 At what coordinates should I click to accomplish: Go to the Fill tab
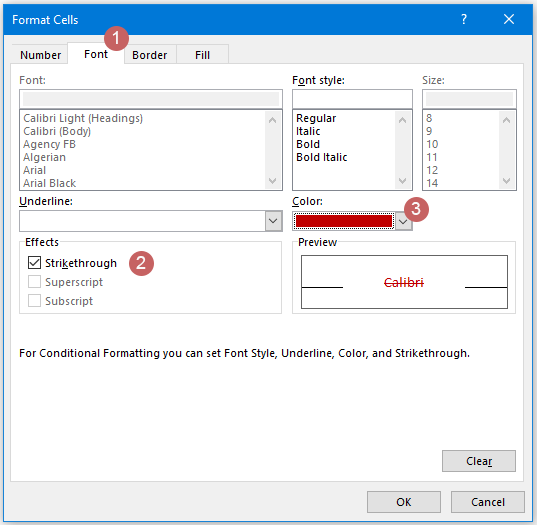click(202, 54)
